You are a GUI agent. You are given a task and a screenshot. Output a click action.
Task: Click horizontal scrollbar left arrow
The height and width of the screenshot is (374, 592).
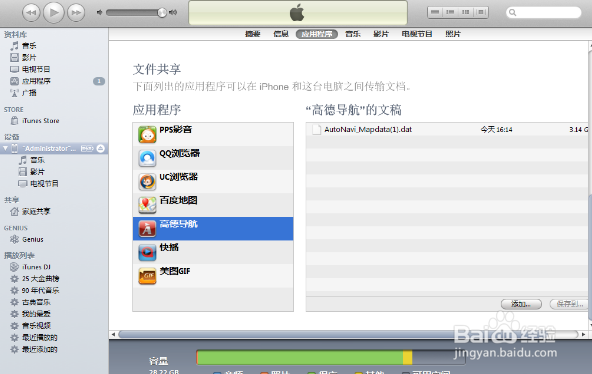coord(113,334)
